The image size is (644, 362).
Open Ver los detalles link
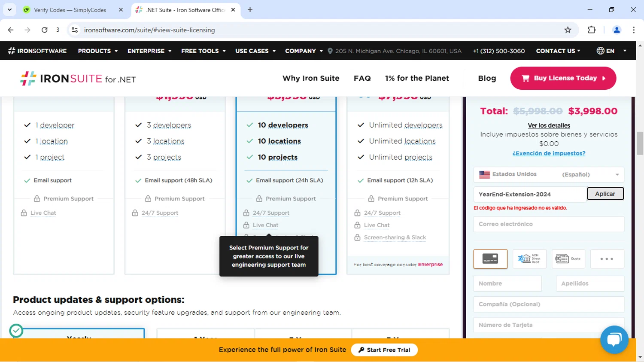pos(549,125)
